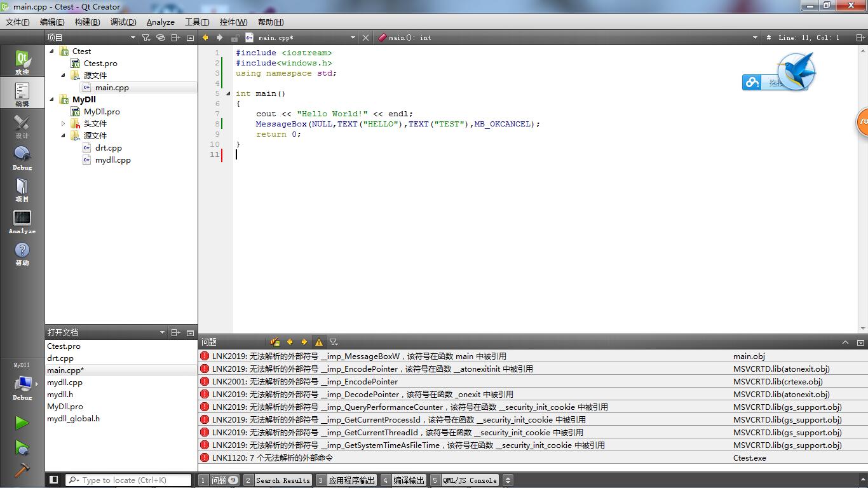Toggle the left sidebar button
The width and height of the screenshot is (868, 488).
click(54, 480)
